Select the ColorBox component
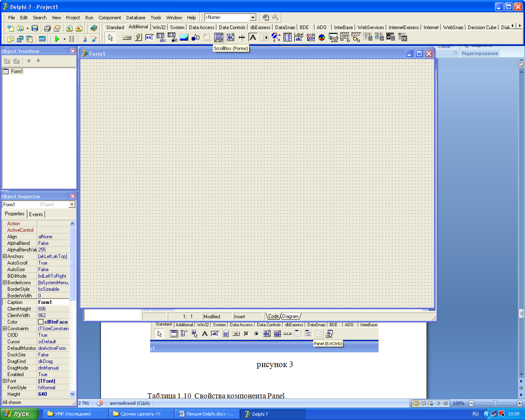The image size is (525, 420). point(310,38)
